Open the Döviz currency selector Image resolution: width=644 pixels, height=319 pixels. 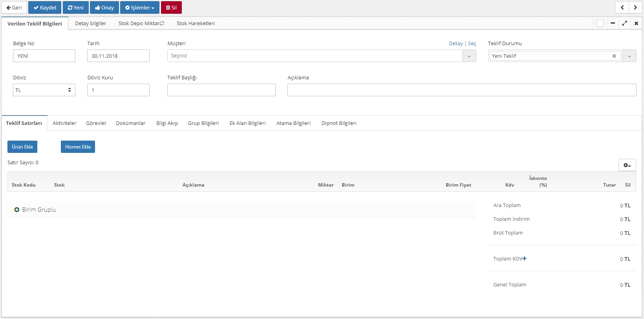(44, 90)
